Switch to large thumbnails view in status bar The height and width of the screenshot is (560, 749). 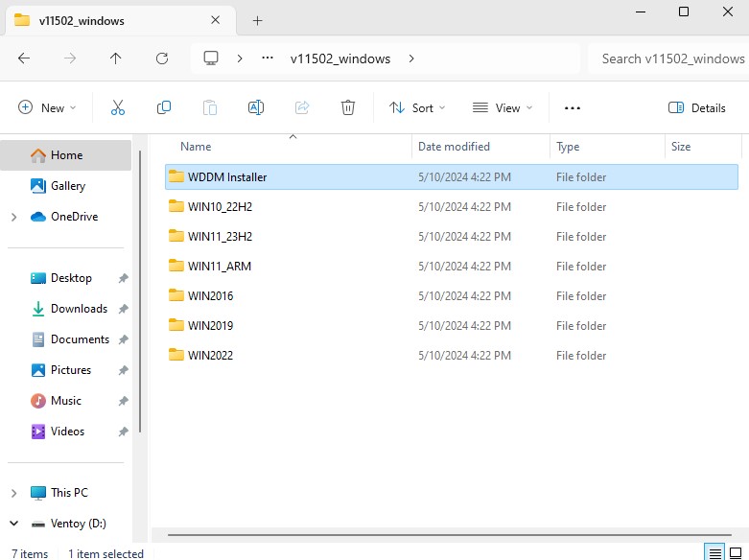[736, 553]
